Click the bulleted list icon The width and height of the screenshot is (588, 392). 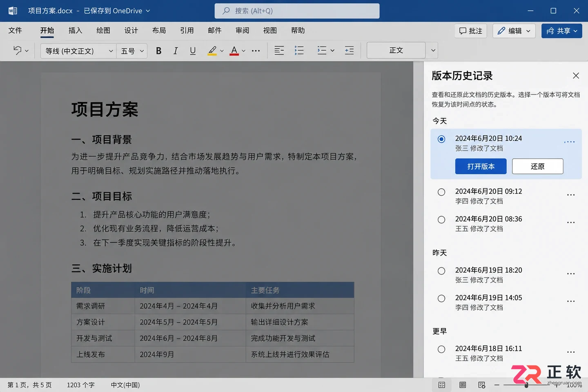(299, 51)
